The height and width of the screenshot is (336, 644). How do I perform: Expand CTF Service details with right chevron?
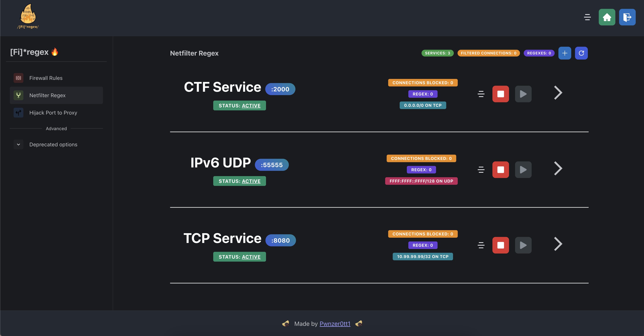pos(558,93)
